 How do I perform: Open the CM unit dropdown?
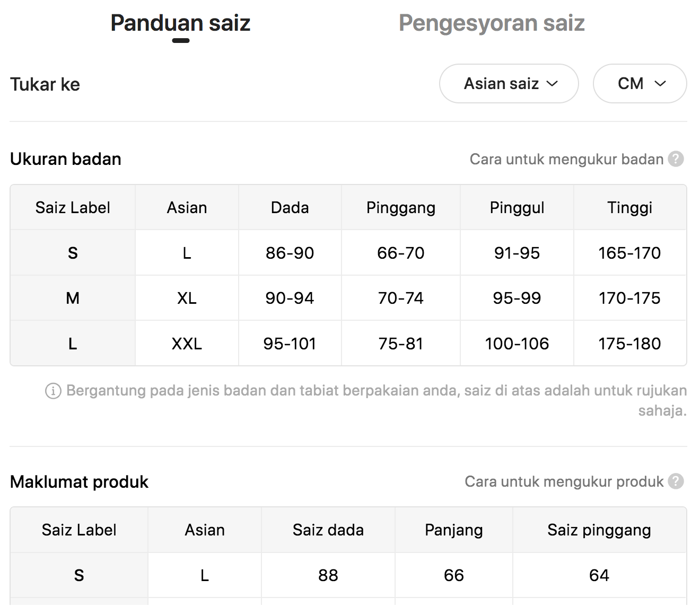(640, 84)
